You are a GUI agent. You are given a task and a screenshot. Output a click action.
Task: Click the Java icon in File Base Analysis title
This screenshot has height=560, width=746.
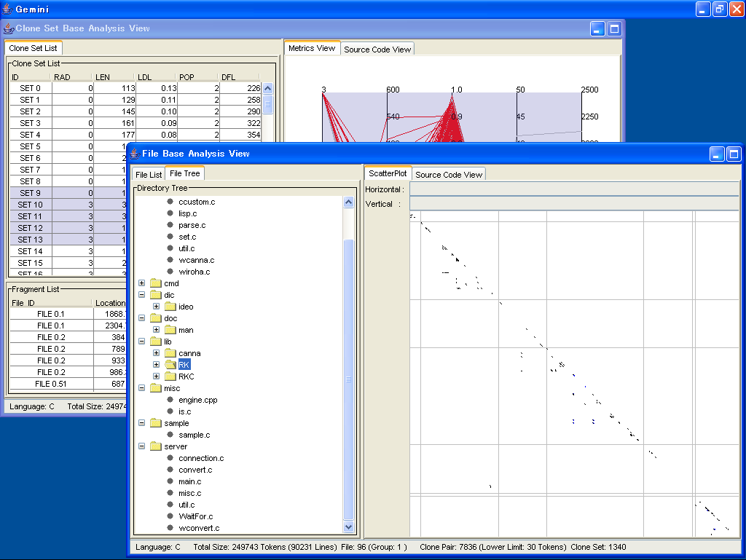(x=135, y=154)
